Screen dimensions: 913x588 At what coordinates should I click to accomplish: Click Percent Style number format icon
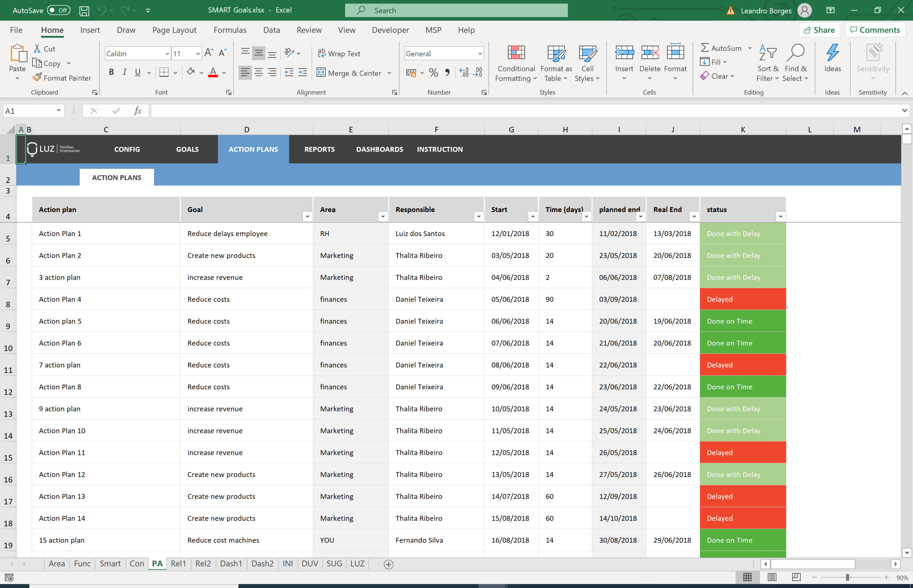[433, 73]
